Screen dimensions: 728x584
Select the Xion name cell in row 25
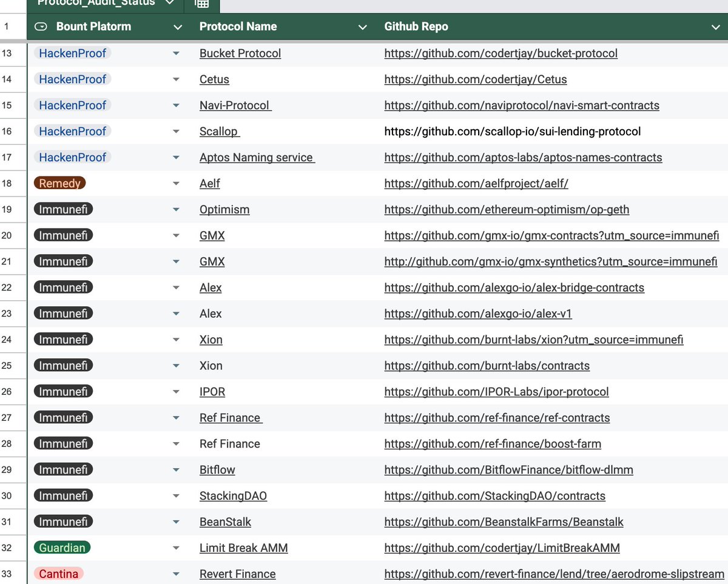211,366
